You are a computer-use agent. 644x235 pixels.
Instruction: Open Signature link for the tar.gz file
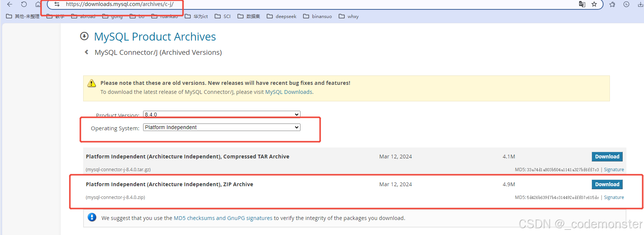pos(614,170)
